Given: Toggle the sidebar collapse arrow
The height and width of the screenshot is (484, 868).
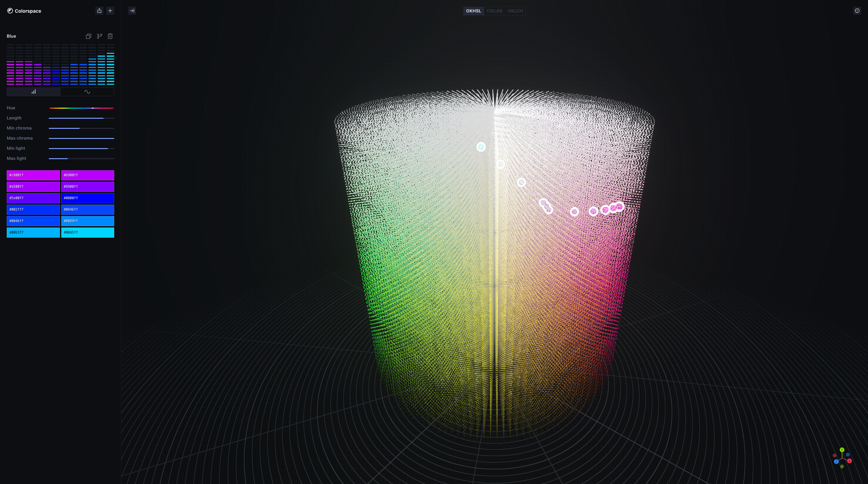Looking at the screenshot, I should [x=132, y=10].
